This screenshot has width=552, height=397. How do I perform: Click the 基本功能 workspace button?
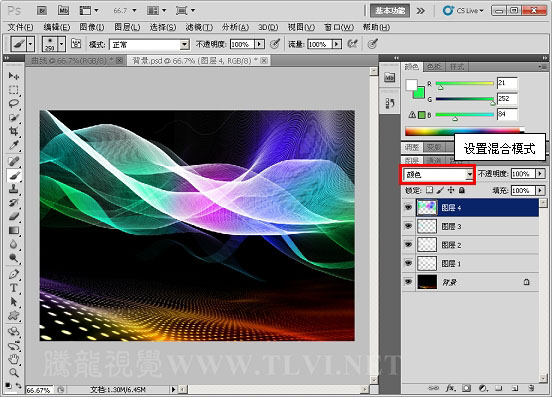389,11
